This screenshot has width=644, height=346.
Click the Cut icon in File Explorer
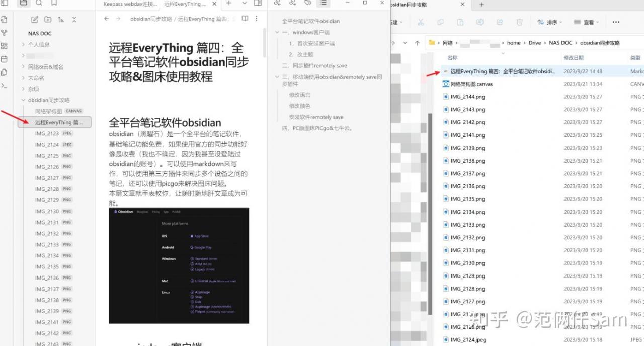pyautogui.click(x=421, y=22)
